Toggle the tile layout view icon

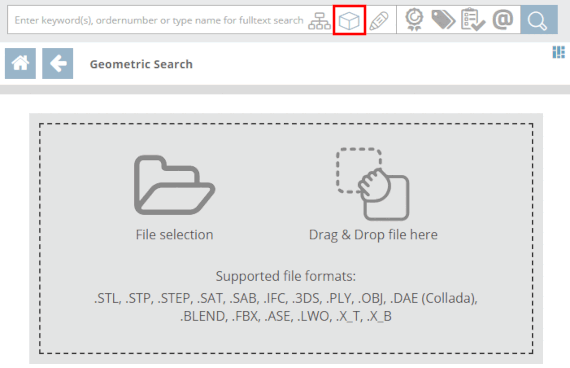pos(558,52)
